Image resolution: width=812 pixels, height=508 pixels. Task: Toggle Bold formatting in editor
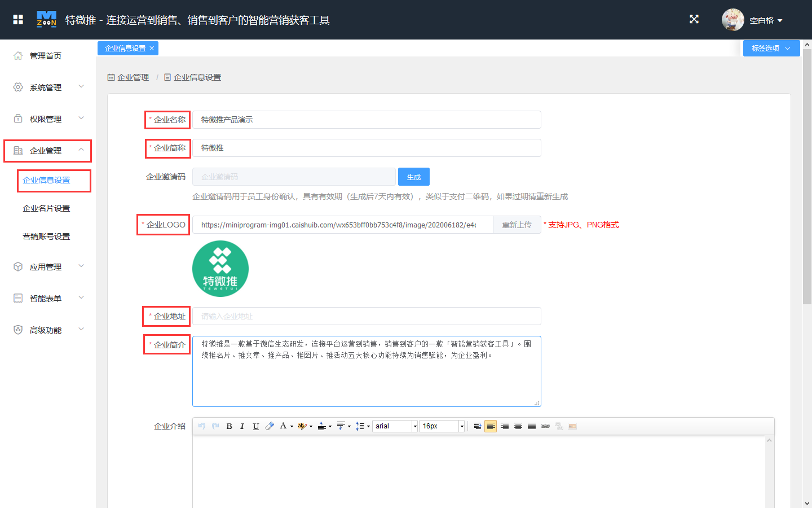[x=229, y=426]
